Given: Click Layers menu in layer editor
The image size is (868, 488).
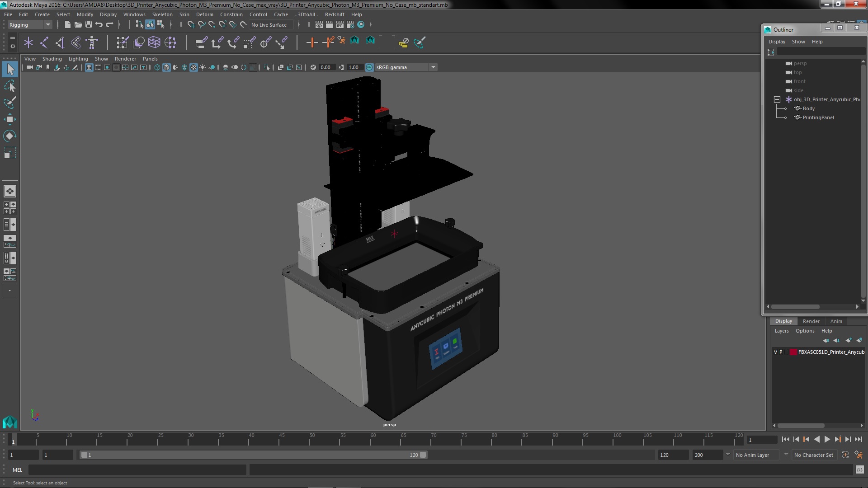Looking at the screenshot, I should point(781,331).
